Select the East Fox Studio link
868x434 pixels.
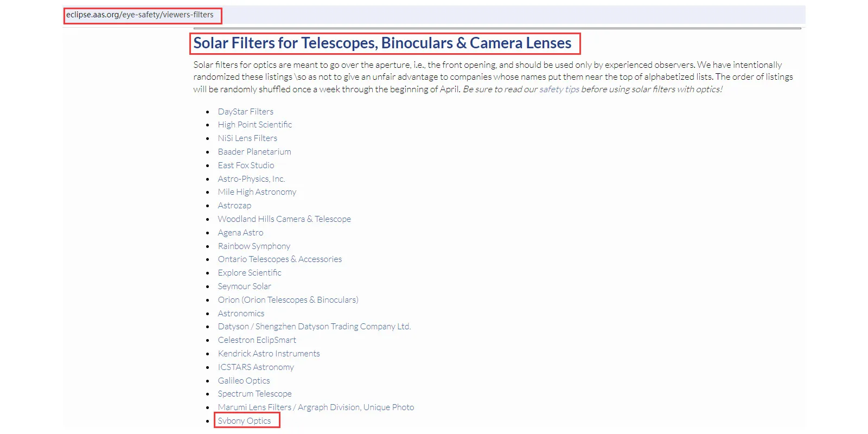coord(246,165)
